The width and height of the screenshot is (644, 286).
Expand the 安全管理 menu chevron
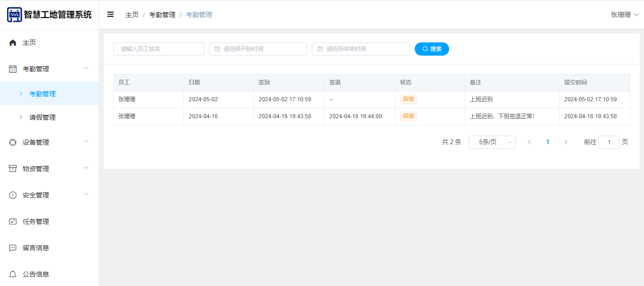coord(86,194)
